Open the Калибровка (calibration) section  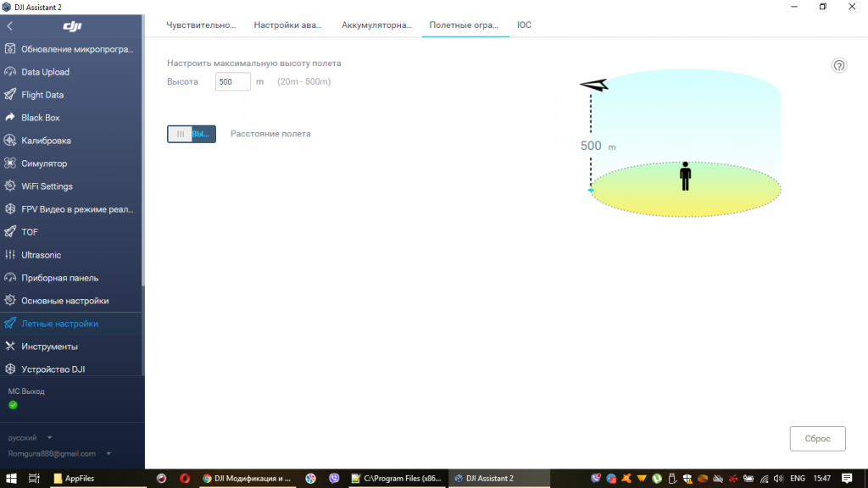[x=46, y=141]
